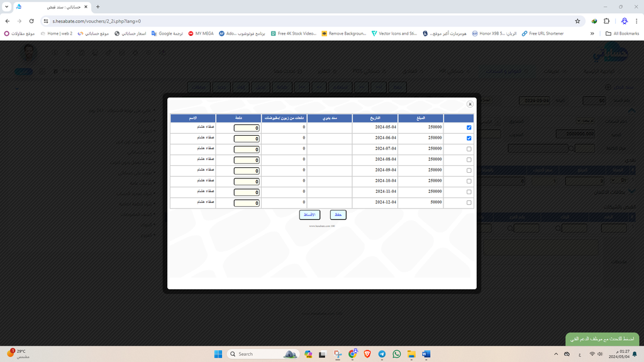Open Chrome from the taskbar
Screen dimensions: 644x362
352,354
